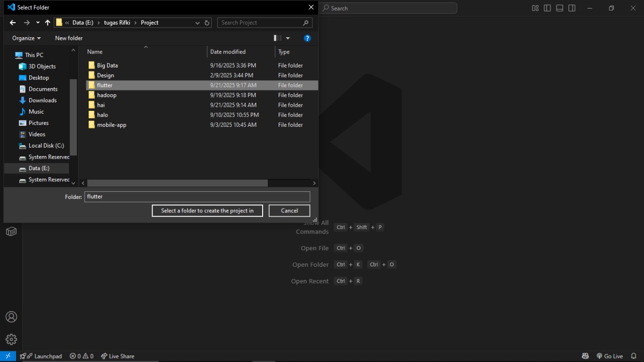Toggle the primary side bar

tap(547, 8)
